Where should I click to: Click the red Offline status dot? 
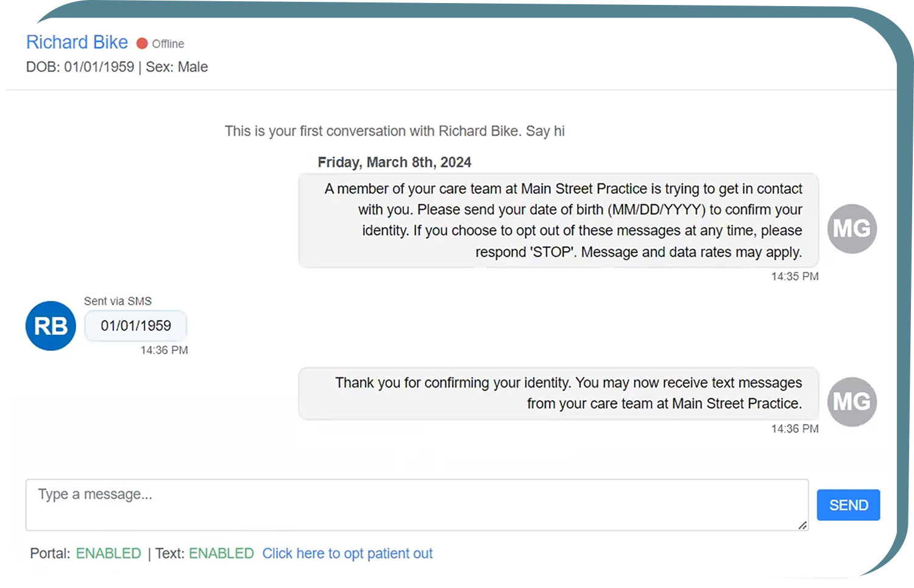coord(142,43)
